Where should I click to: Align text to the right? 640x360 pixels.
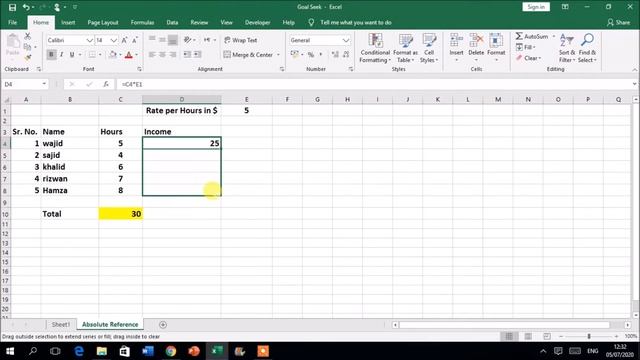(x=173, y=54)
